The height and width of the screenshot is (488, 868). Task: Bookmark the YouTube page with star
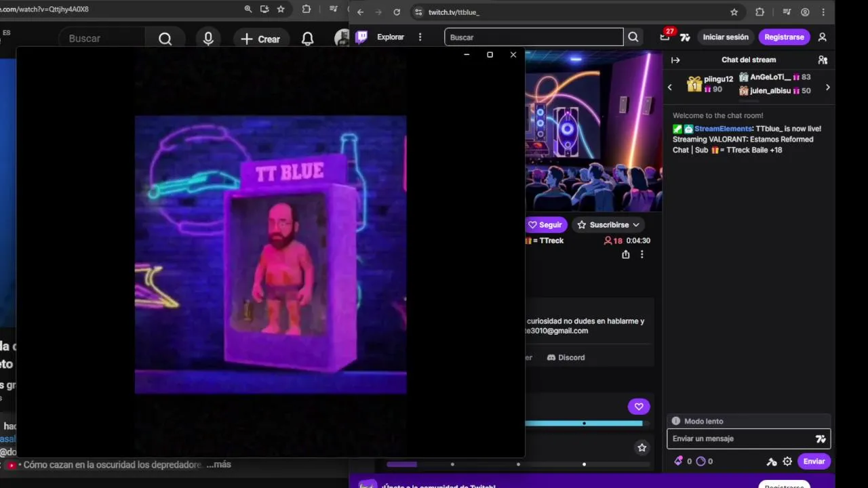[x=281, y=9]
